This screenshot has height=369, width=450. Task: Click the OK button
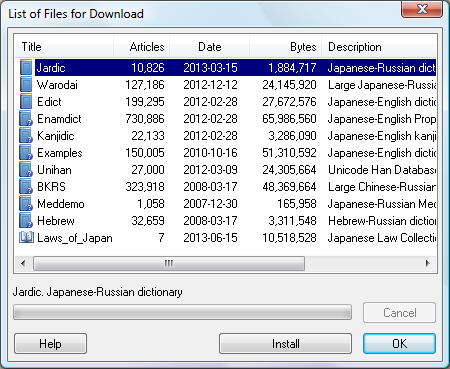point(399,344)
